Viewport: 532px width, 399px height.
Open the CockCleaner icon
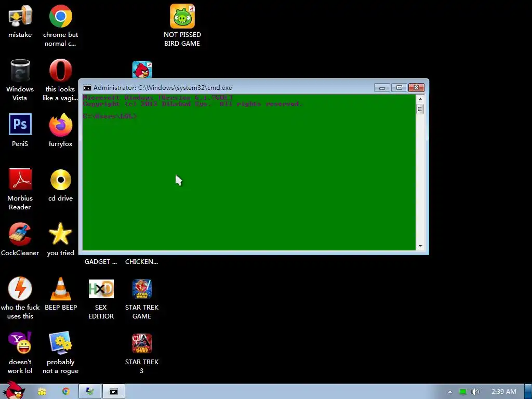(x=20, y=234)
